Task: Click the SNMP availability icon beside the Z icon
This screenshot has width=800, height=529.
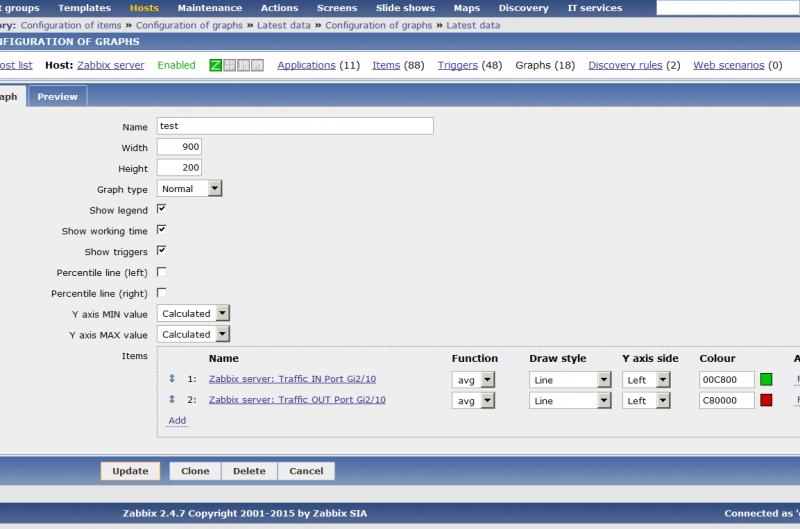Action: tap(229, 65)
